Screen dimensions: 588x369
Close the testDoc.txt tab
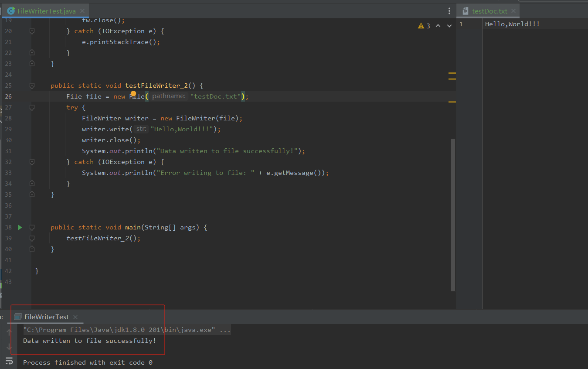click(513, 11)
